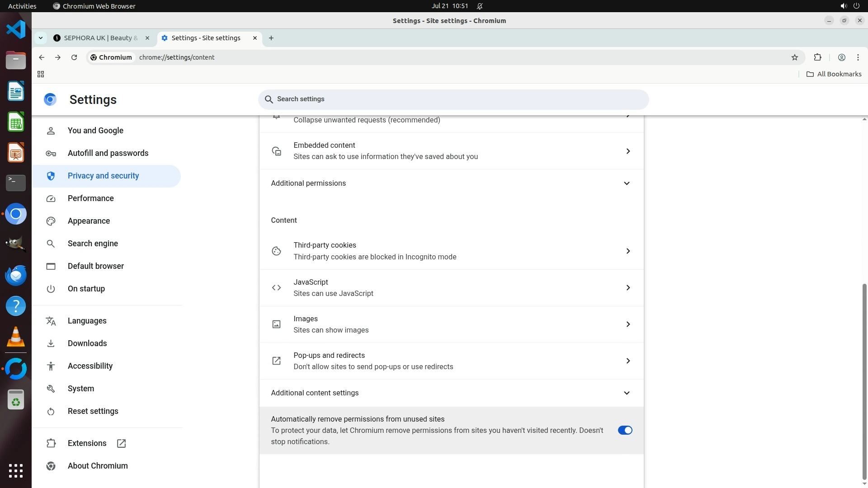This screenshot has width=868, height=488.
Task: Open the Autofill and passwords section
Action: click(108, 153)
